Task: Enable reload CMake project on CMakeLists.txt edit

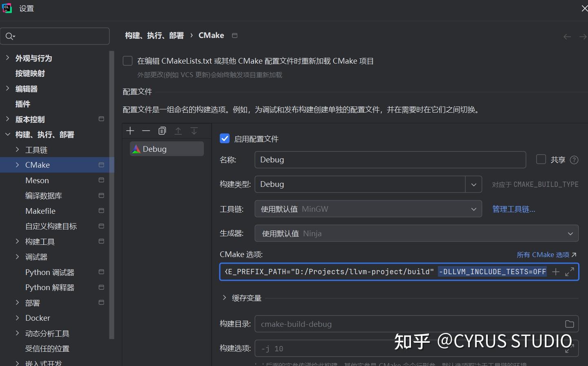Action: pyautogui.click(x=127, y=60)
